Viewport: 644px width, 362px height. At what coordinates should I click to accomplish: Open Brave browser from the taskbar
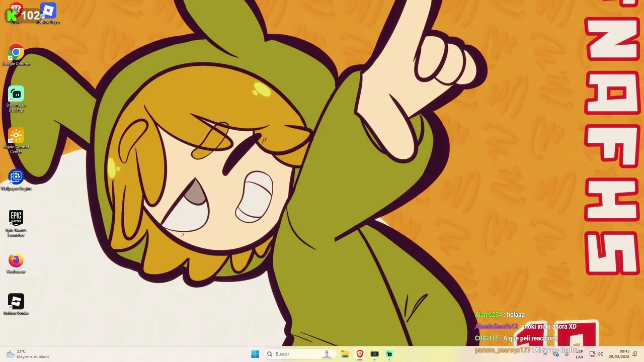pyautogui.click(x=360, y=354)
